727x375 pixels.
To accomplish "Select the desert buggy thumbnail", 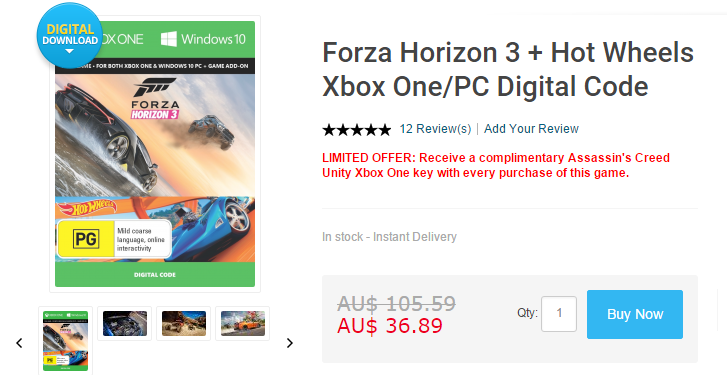I will (x=184, y=324).
